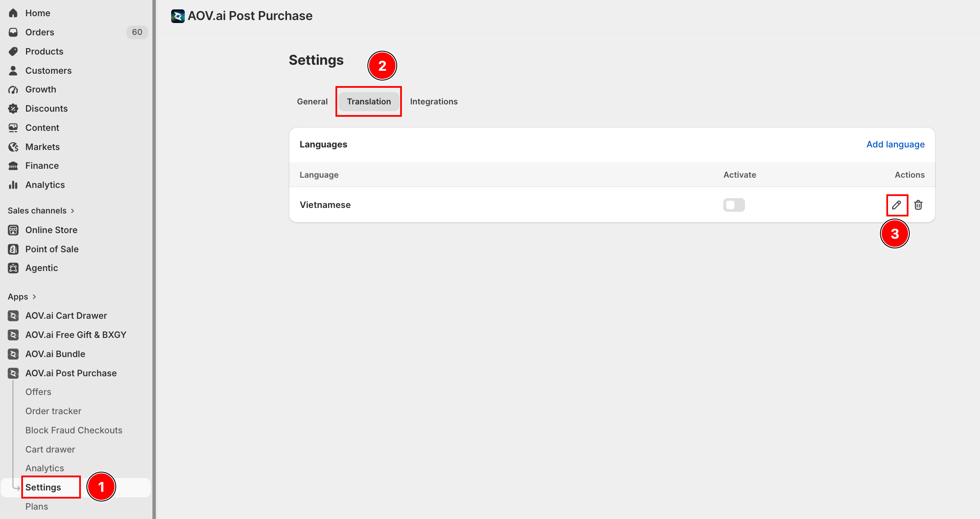This screenshot has width=980, height=519.
Task: Click the AOV.ai Free Gift & BXGY icon
Action: click(x=13, y=335)
